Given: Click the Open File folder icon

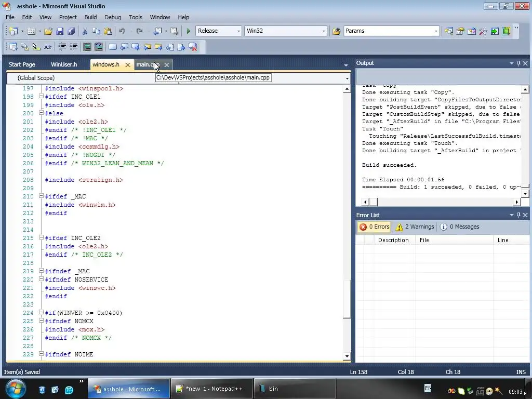Looking at the screenshot, I should (x=48, y=31).
